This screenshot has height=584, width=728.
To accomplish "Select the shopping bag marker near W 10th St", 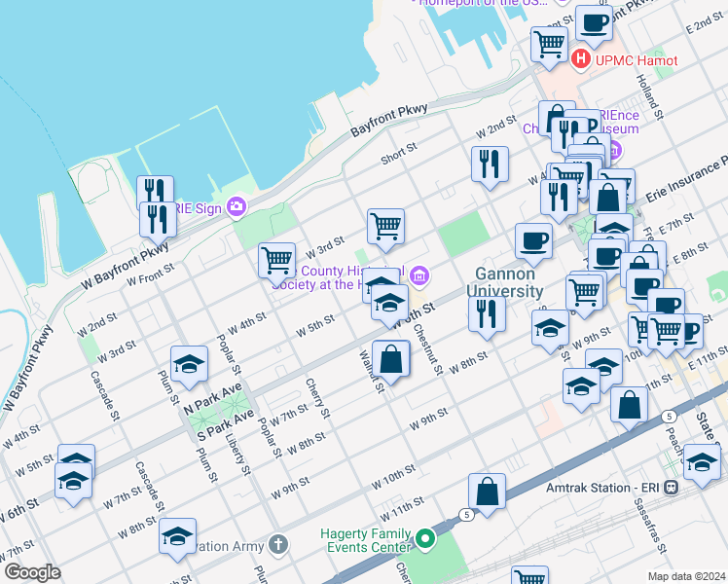I will tap(487, 492).
